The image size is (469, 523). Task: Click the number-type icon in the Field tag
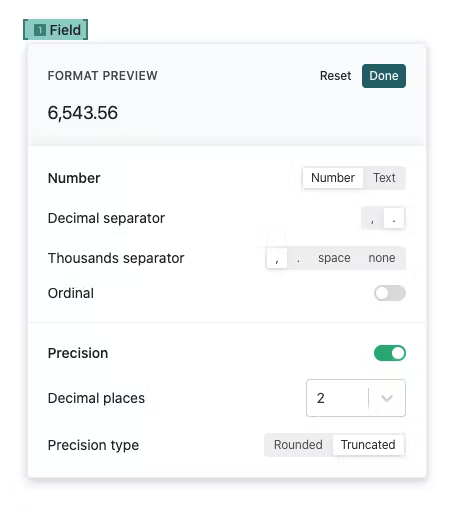point(40,30)
